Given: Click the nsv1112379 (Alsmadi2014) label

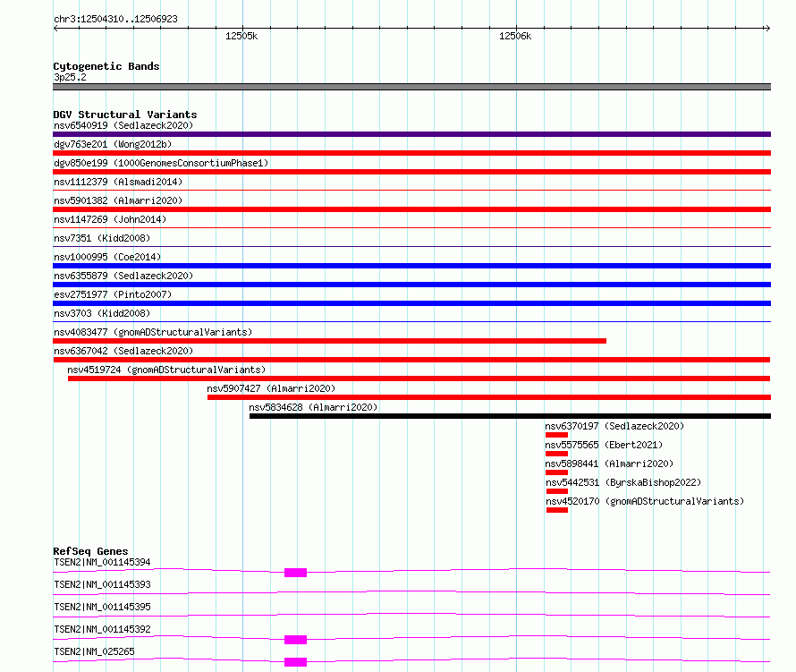Looking at the screenshot, I should [118, 182].
